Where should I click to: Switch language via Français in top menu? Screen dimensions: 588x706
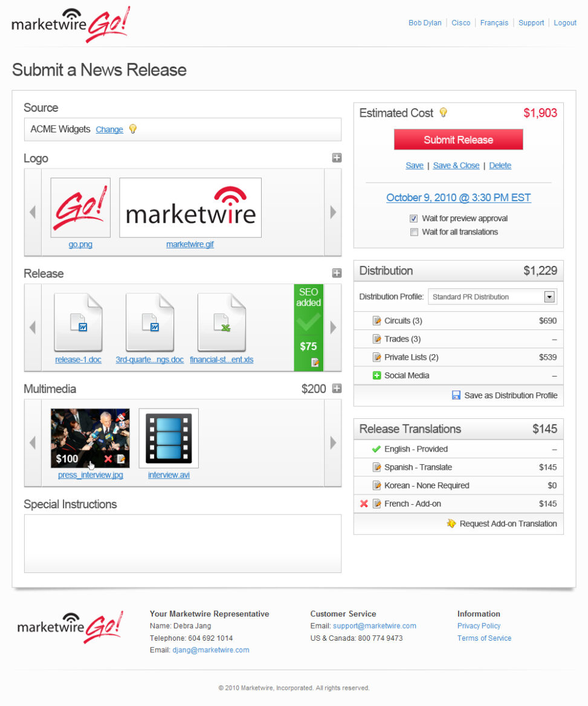click(x=494, y=23)
